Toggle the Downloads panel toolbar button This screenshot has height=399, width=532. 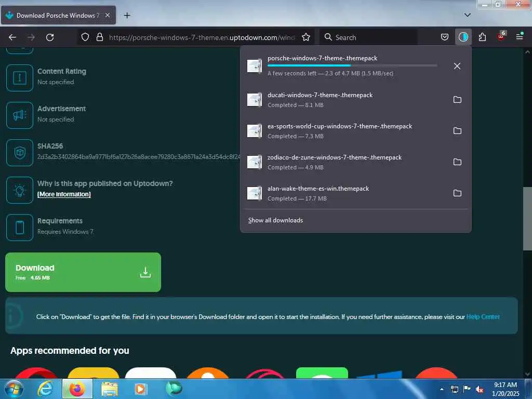pyautogui.click(x=463, y=37)
